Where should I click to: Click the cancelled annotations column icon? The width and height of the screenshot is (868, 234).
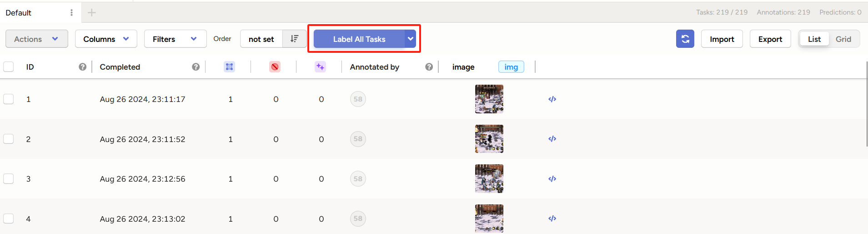275,67
